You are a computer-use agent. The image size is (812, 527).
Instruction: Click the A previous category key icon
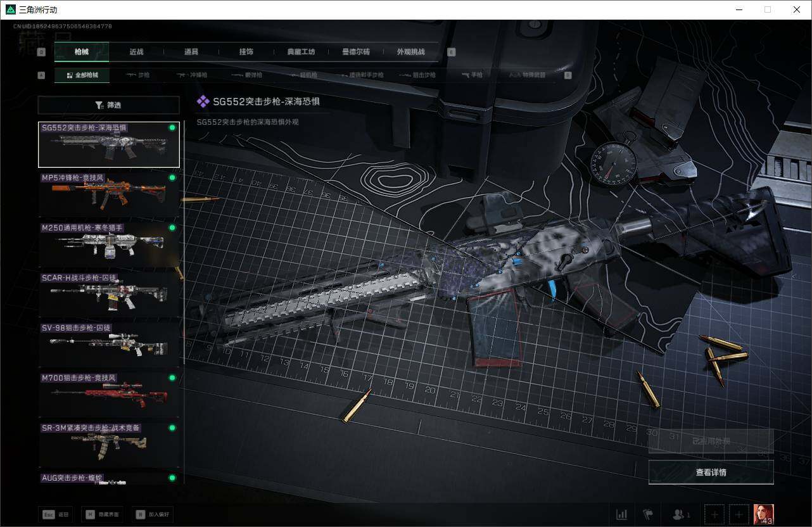tap(42, 75)
